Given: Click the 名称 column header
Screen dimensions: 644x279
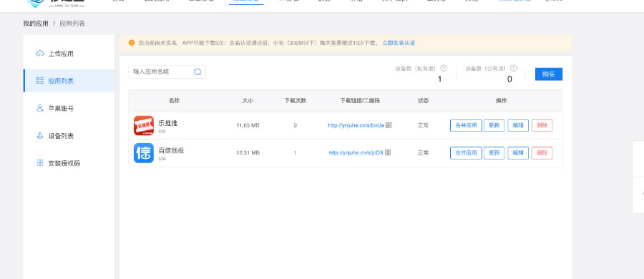Looking at the screenshot, I should [174, 101].
